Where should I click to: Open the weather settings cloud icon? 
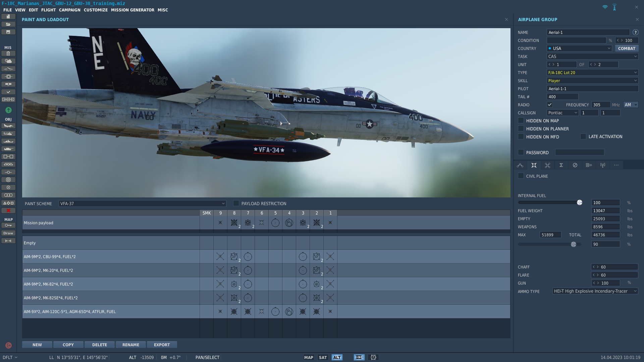click(x=8, y=61)
